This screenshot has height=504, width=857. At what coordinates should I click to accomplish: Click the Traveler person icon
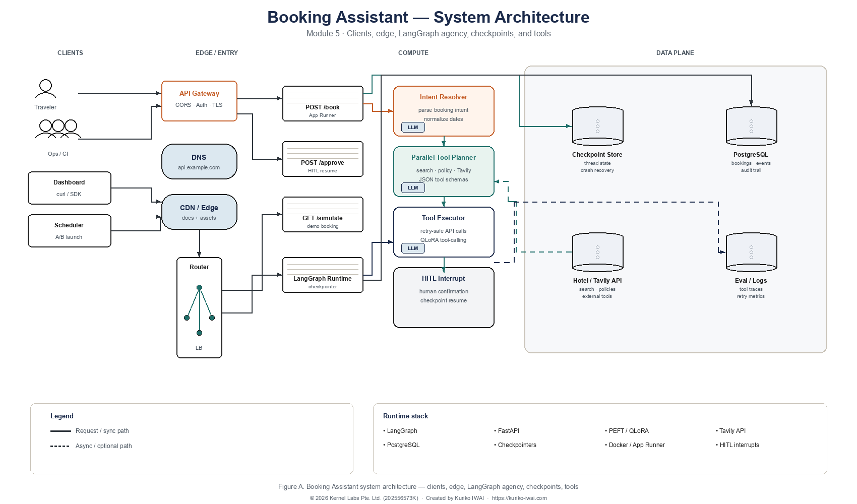(x=45, y=89)
